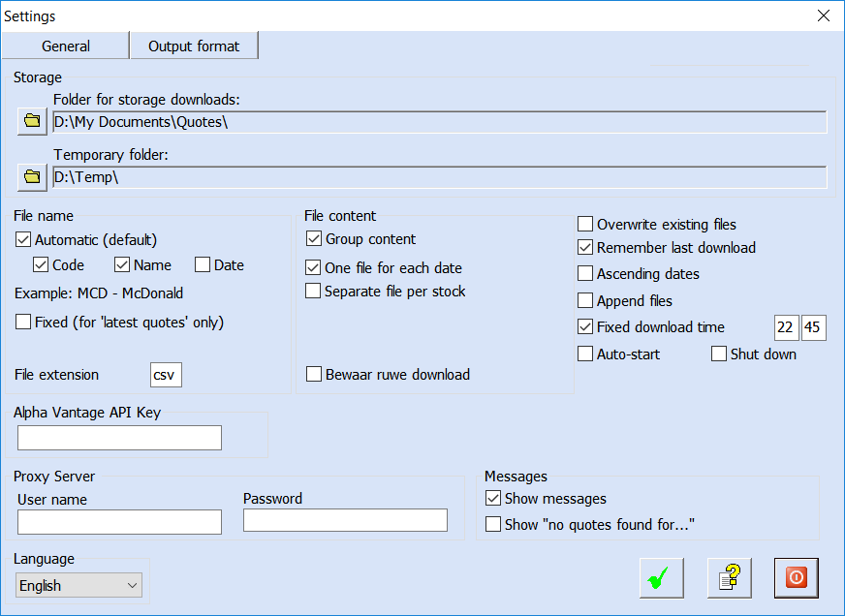This screenshot has width=845, height=616.
Task: Open the help document icon button
Action: point(730,578)
